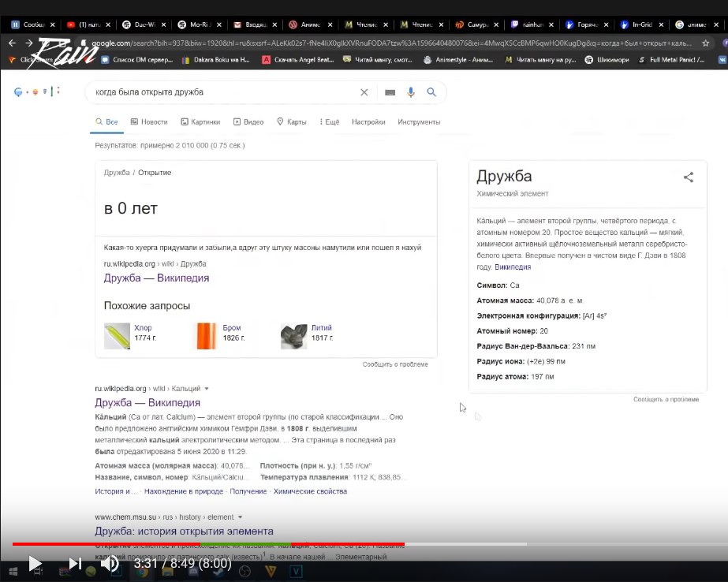728x582 pixels.
Task: Expand the Ещё menu
Action: [330, 121]
